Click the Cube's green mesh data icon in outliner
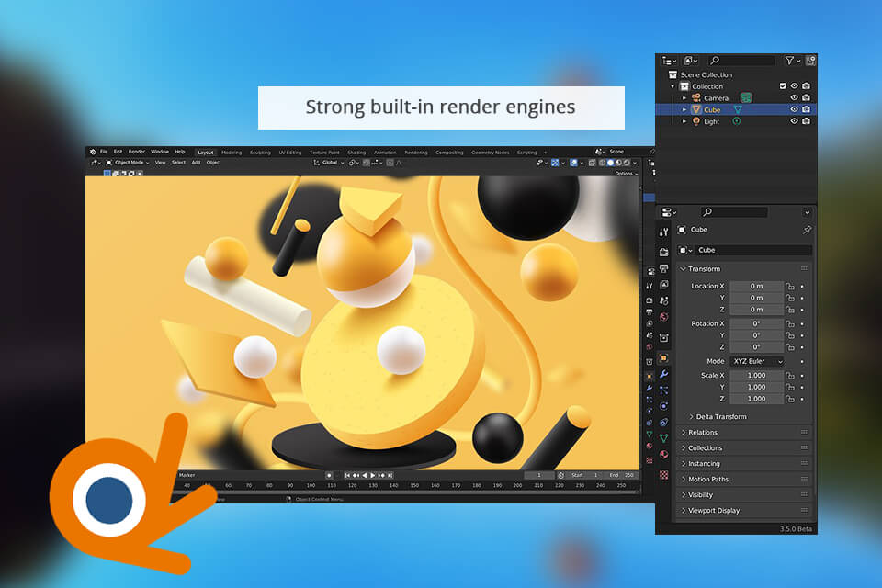Viewport: 882px width, 588px height. tap(738, 109)
